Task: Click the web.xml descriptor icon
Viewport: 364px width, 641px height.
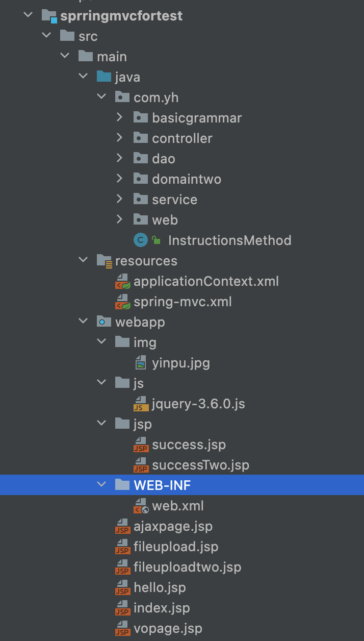Action: click(141, 506)
